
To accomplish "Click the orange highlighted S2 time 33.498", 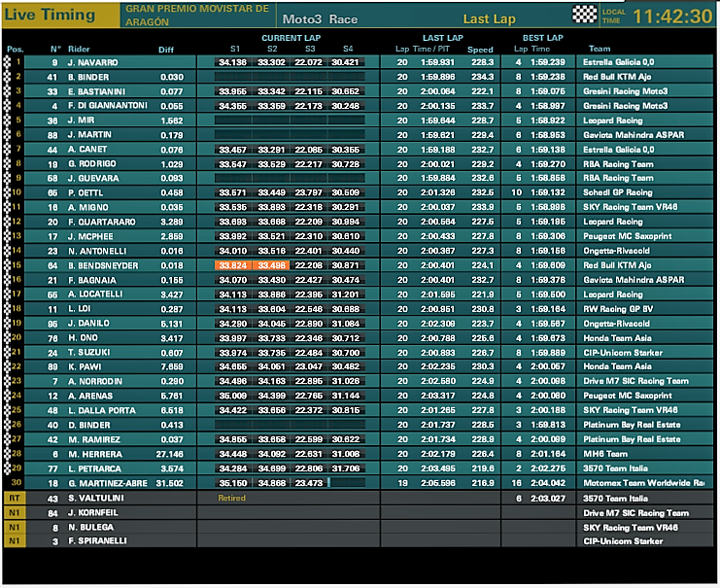I will pos(271,265).
